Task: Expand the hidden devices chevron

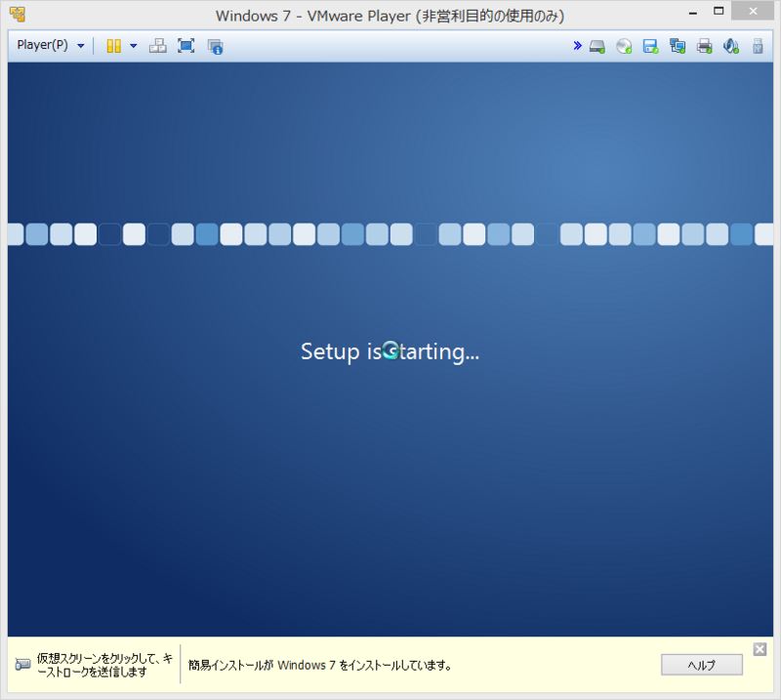Action: pyautogui.click(x=577, y=46)
